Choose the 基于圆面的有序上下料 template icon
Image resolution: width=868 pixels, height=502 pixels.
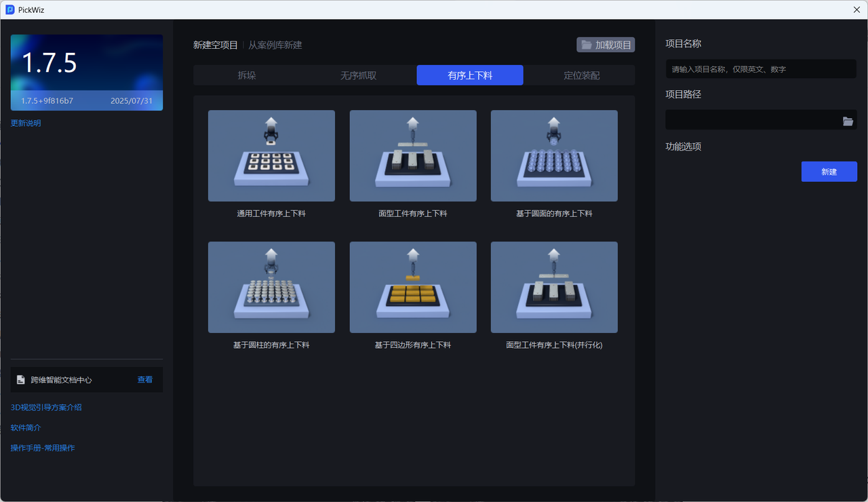click(x=554, y=156)
